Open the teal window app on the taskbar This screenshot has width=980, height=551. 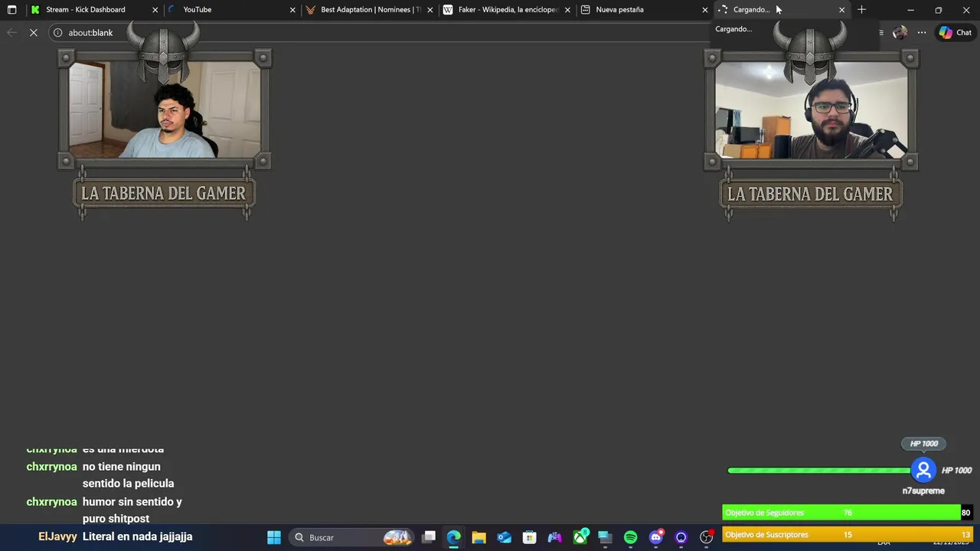605,537
